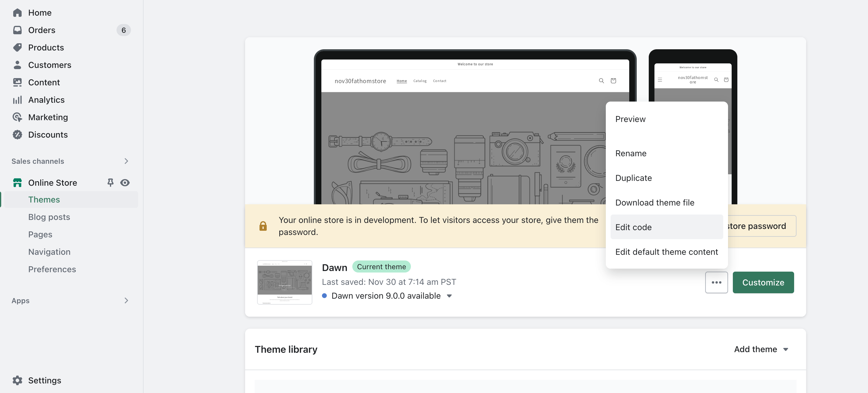Click three-dot menu button for Dawn
The width and height of the screenshot is (868, 393).
pos(716,282)
